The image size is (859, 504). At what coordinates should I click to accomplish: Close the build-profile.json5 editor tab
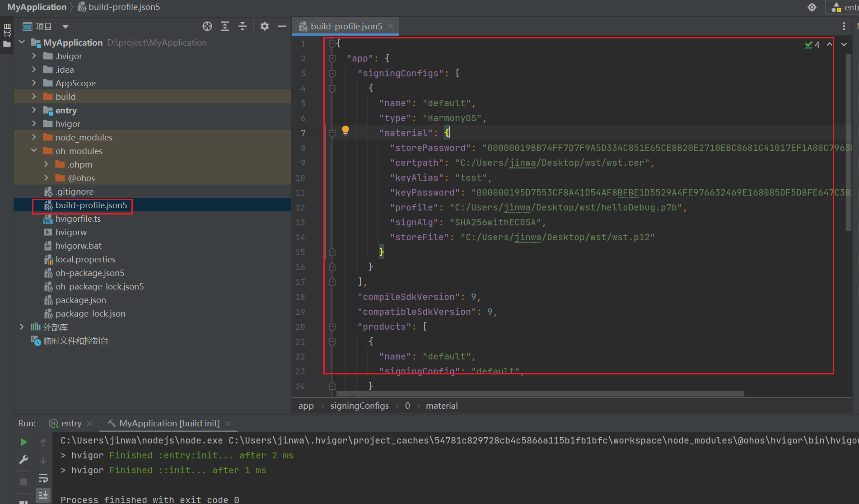[x=391, y=26]
